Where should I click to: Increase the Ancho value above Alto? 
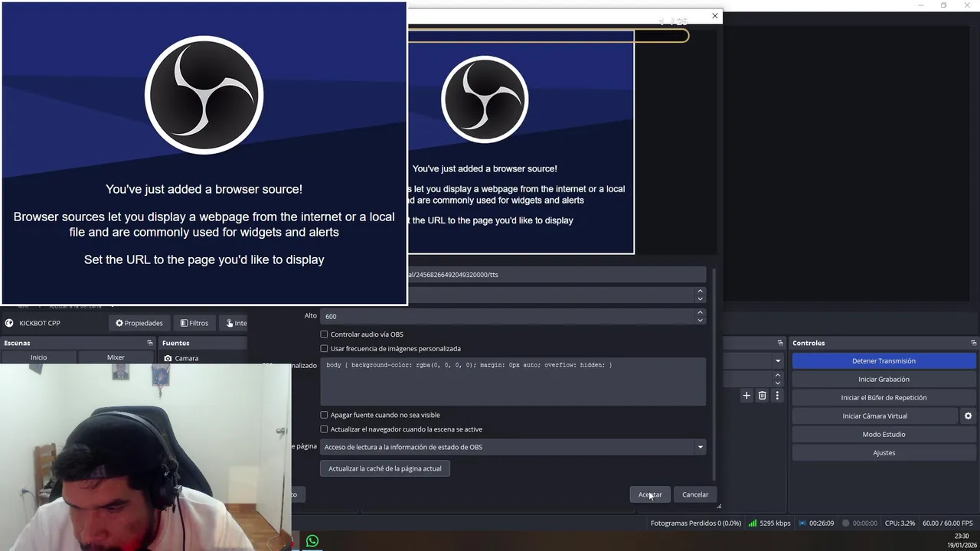pyautogui.click(x=700, y=291)
